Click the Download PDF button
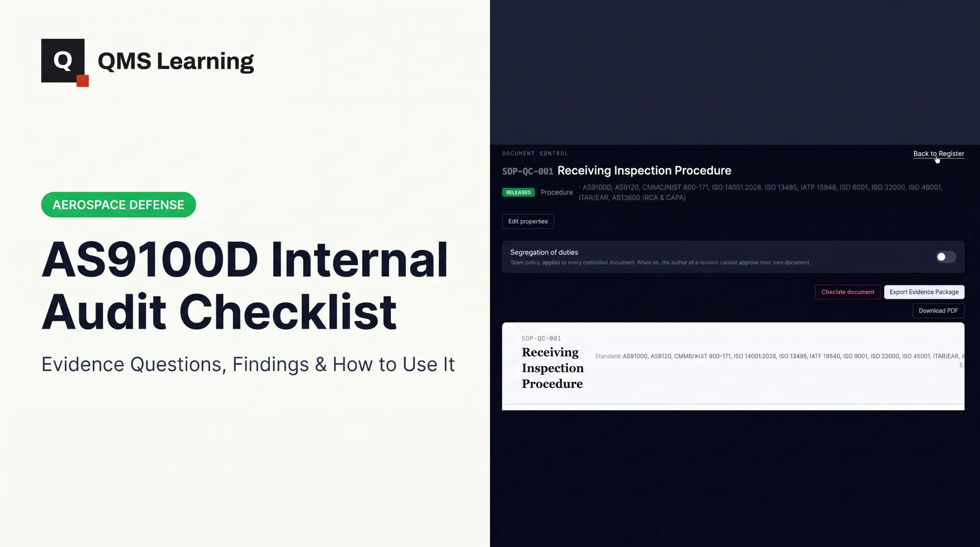Image resolution: width=980 pixels, height=547 pixels. (x=938, y=311)
